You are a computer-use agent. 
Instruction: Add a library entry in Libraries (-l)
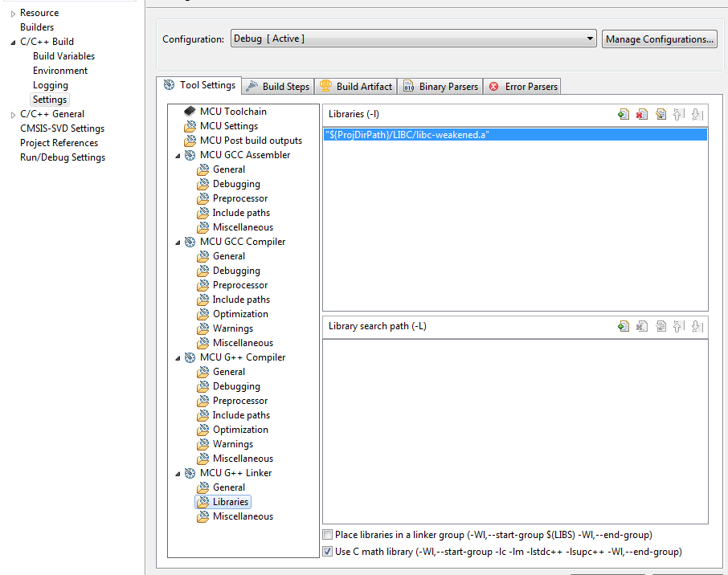click(623, 114)
